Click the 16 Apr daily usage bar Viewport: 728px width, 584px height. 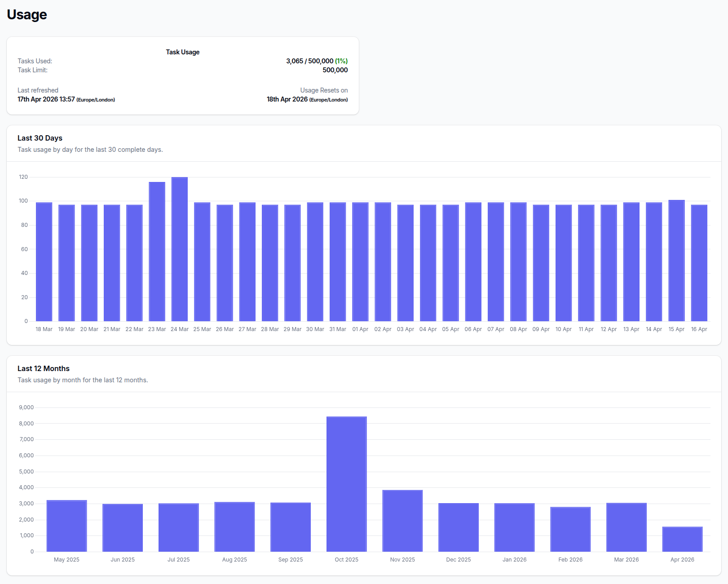tap(699, 263)
